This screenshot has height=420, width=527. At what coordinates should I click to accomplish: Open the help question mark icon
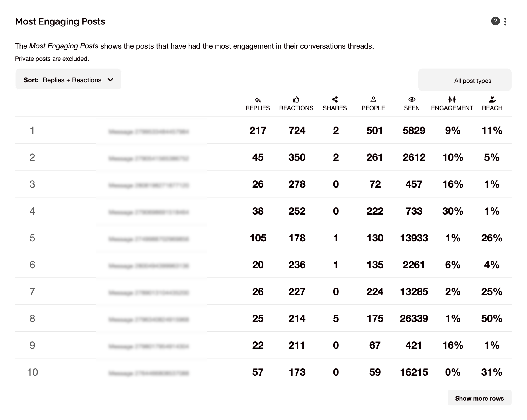[x=496, y=21]
